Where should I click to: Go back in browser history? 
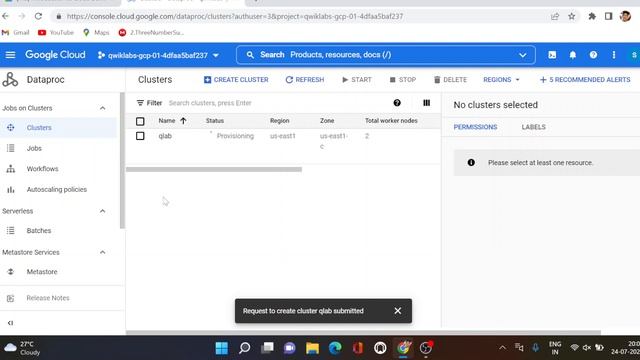point(5,16)
